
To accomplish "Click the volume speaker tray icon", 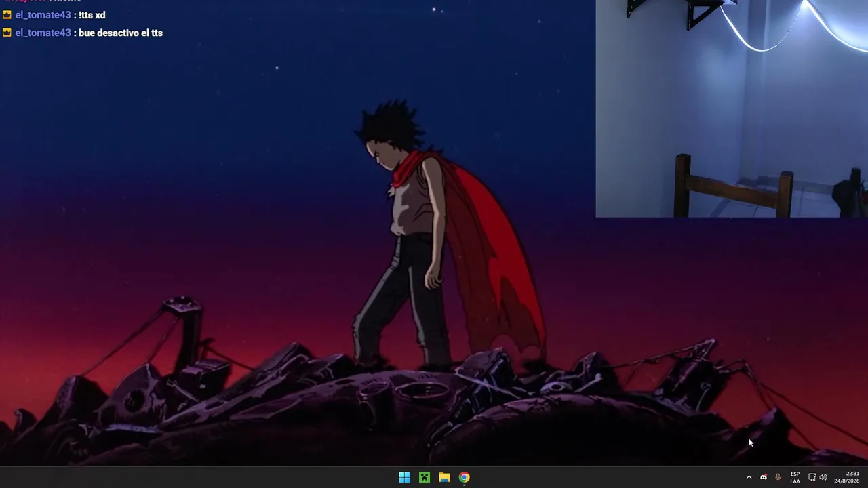I will click(823, 477).
